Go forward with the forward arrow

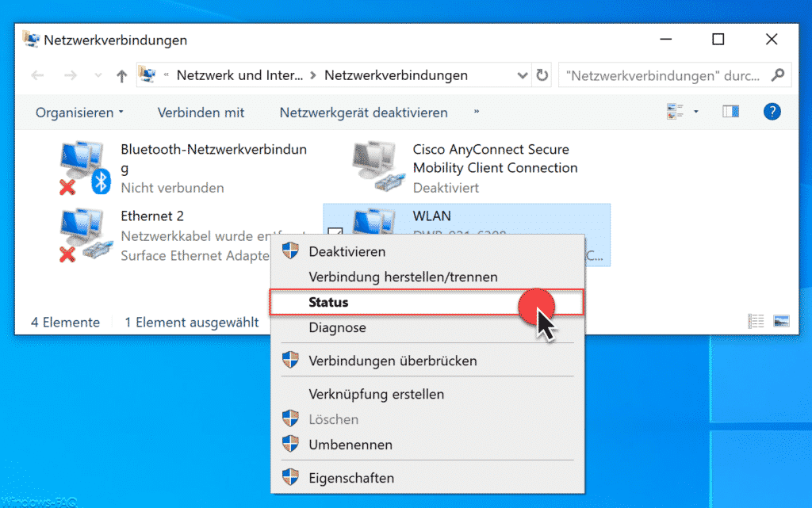pos(71,75)
